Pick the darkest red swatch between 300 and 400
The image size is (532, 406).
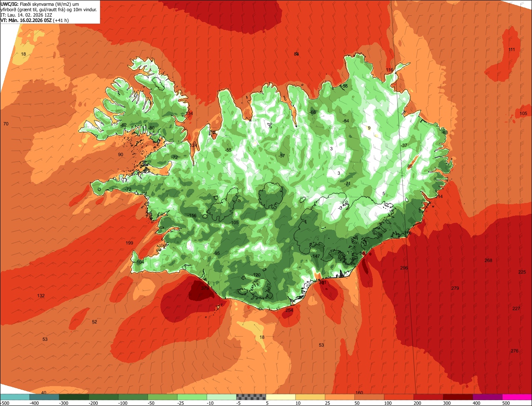coord(458,397)
